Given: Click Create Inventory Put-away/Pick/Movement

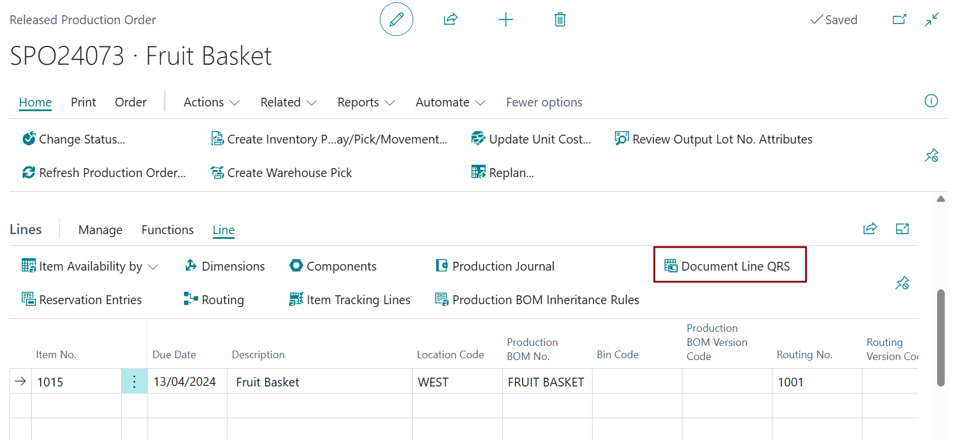Looking at the screenshot, I should (x=329, y=139).
